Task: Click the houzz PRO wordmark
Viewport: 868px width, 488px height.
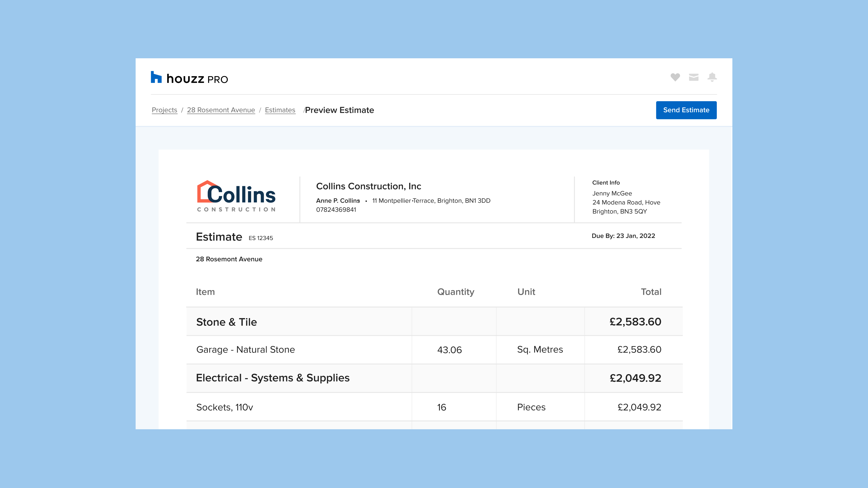Action: pyautogui.click(x=197, y=79)
